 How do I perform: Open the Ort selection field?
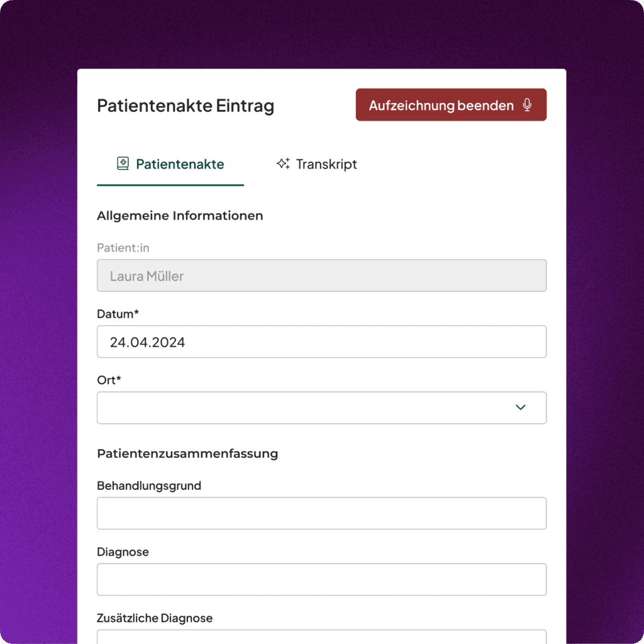tap(308, 408)
